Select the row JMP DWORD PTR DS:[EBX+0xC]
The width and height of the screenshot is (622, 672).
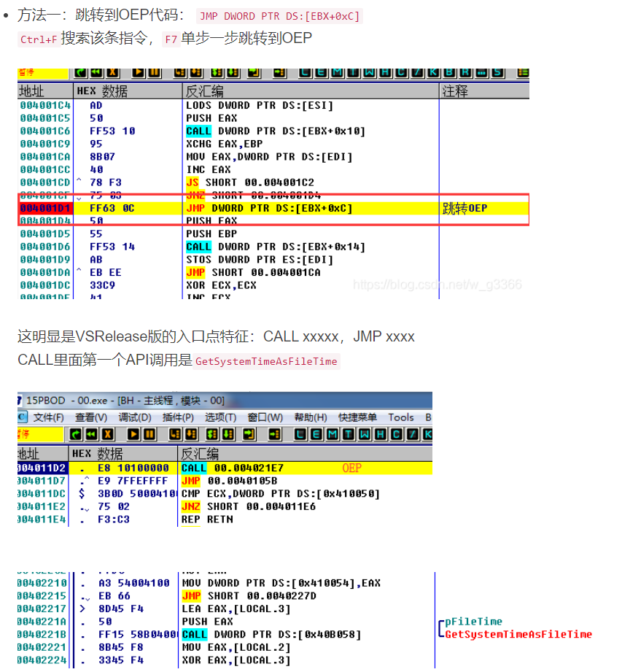click(273, 208)
